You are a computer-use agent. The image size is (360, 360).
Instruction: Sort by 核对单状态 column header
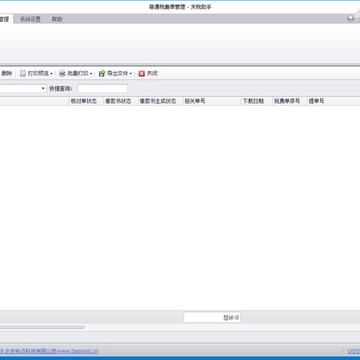coord(86,101)
